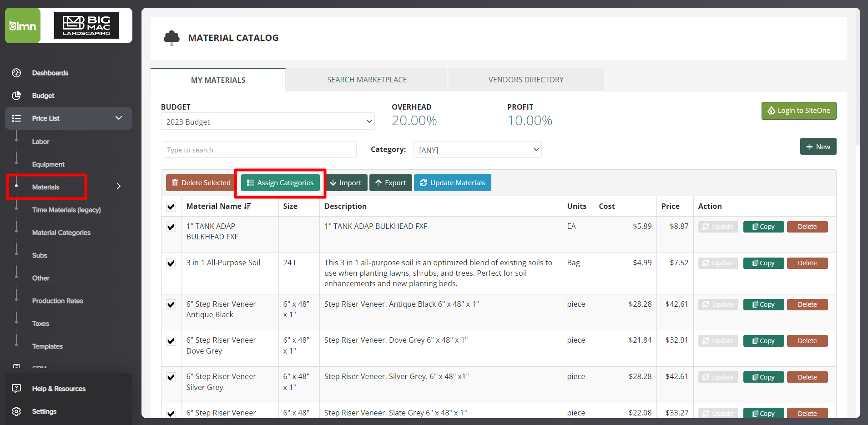The image size is (868, 425).
Task: Copy the 3 in 1 All-Purpose Soil row
Action: 763,263
